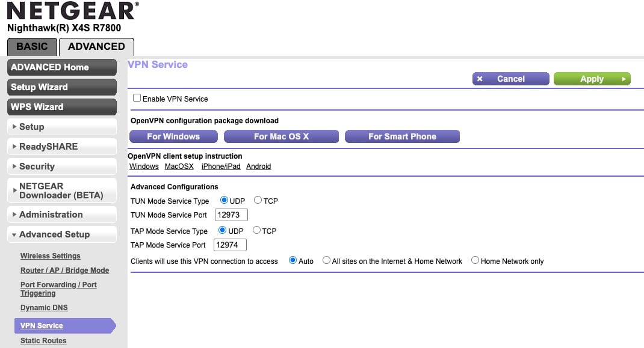The image size is (644, 348).
Task: Click the arrow icon on Apply button
Action: click(623, 79)
